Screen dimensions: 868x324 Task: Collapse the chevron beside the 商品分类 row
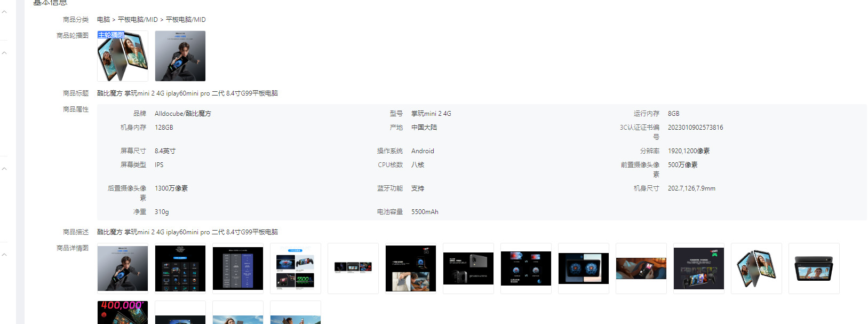click(x=4, y=12)
